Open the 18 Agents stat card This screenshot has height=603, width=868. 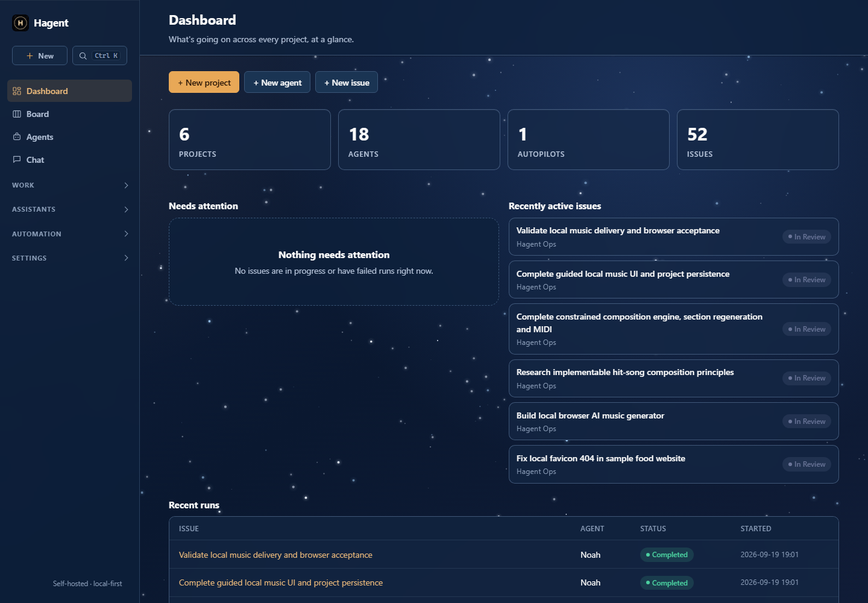[x=419, y=139]
